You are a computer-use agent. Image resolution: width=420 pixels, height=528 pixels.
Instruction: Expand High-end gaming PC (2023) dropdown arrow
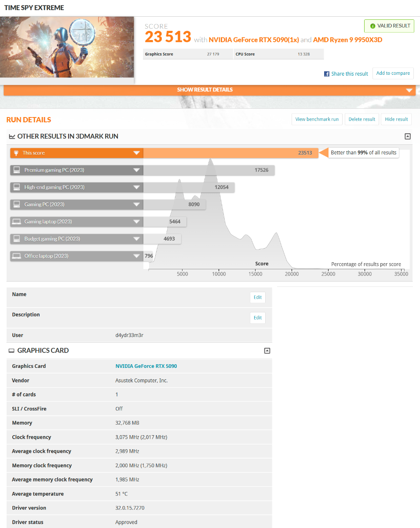click(136, 187)
